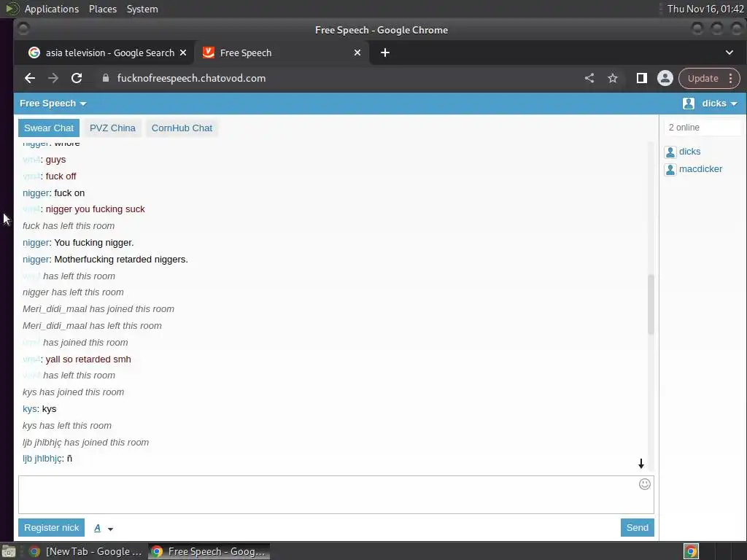Click the kys nickname link
The height and width of the screenshot is (560, 747).
[29, 409]
